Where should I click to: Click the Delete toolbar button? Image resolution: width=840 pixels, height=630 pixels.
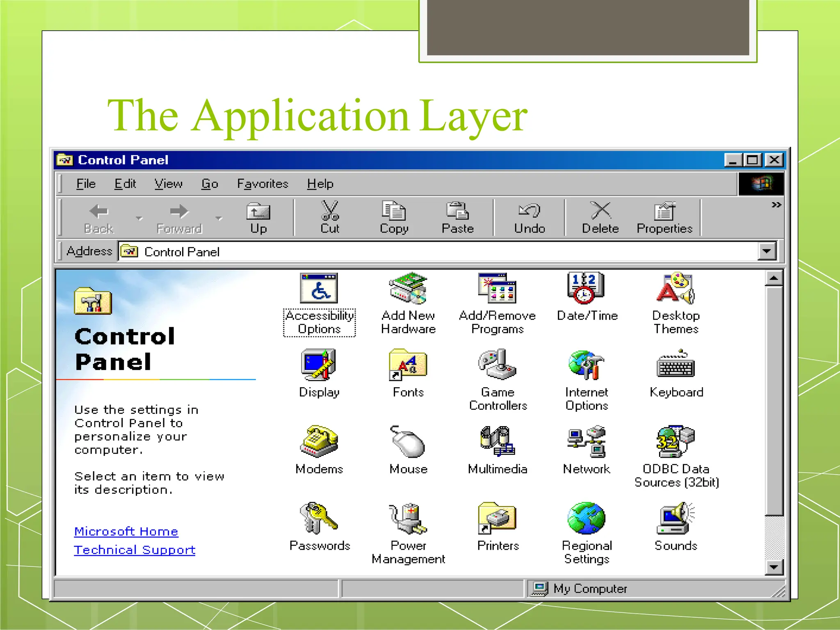[600, 218]
